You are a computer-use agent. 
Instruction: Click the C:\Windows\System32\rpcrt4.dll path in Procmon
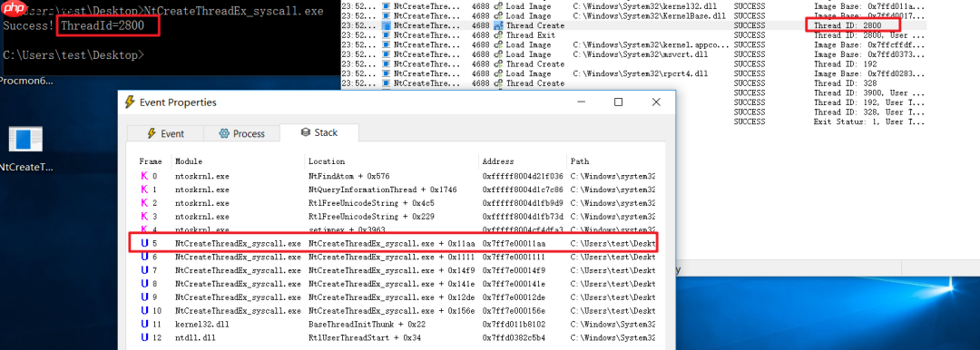click(x=640, y=73)
